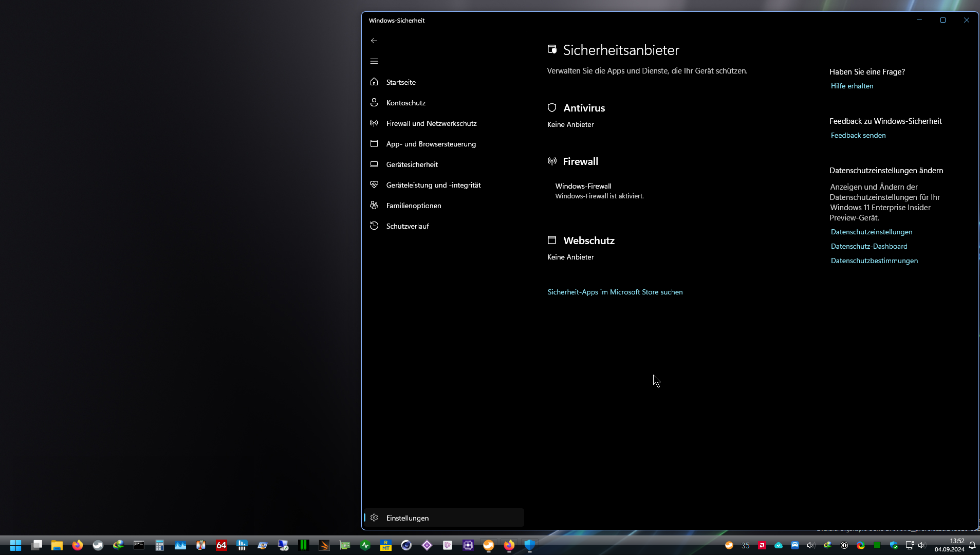Open the dark blue sphere taskbar icon

(406, 545)
